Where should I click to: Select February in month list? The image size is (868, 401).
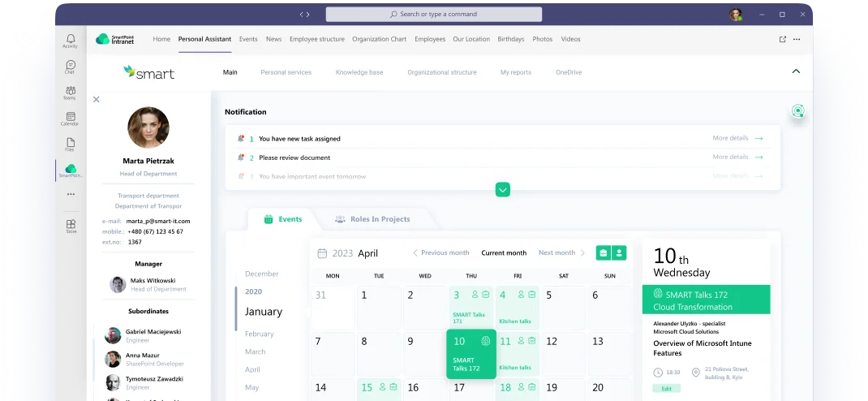pos(260,334)
